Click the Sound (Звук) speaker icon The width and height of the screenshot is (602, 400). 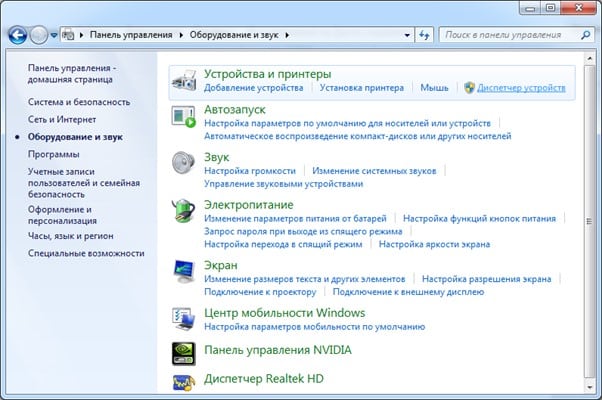coord(184,163)
